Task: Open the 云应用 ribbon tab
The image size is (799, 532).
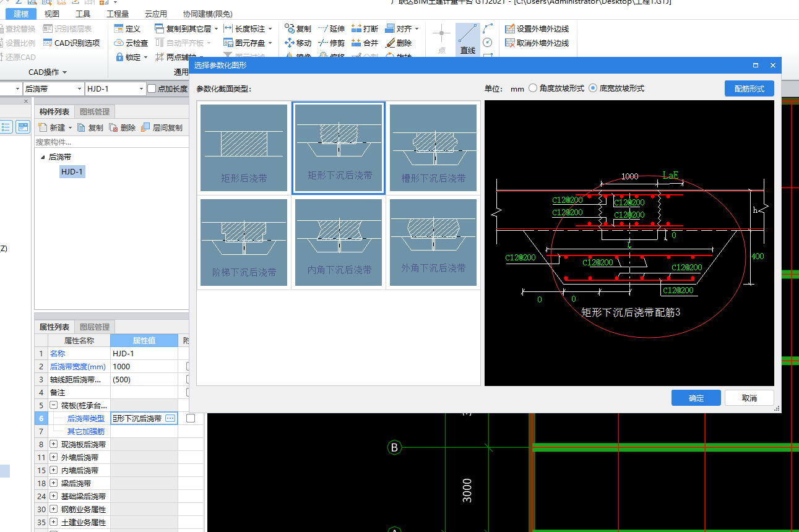Action: [156, 14]
